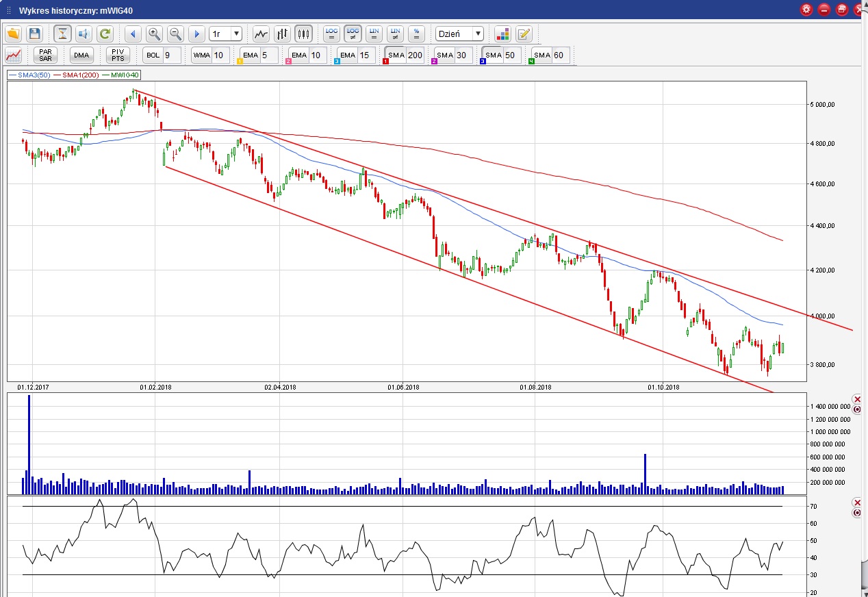Open the color palette settings icon
This screenshot has height=597, width=868.
tap(502, 34)
